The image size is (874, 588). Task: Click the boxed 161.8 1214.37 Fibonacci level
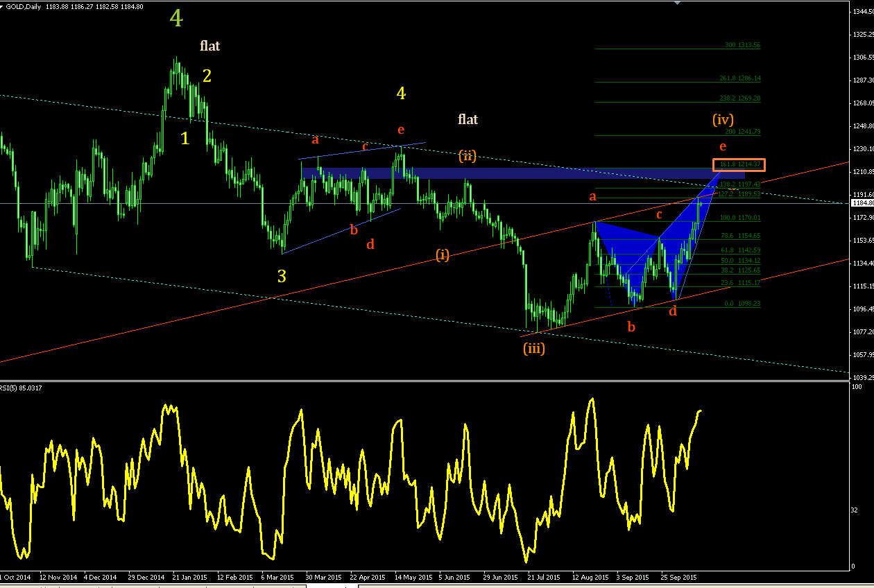(739, 164)
